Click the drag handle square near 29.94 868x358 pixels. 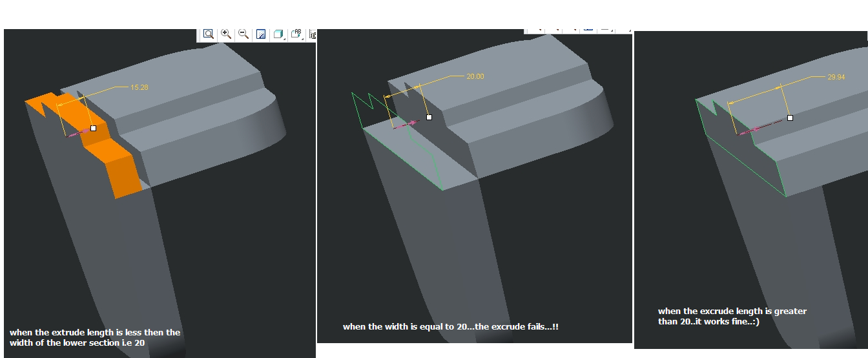click(x=790, y=118)
